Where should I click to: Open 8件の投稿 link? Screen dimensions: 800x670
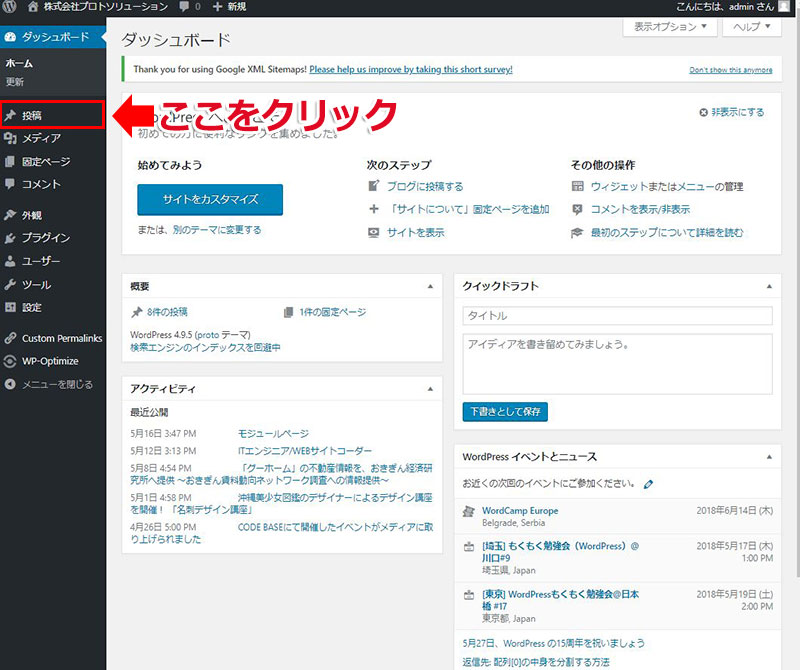pyautogui.click(x=167, y=312)
